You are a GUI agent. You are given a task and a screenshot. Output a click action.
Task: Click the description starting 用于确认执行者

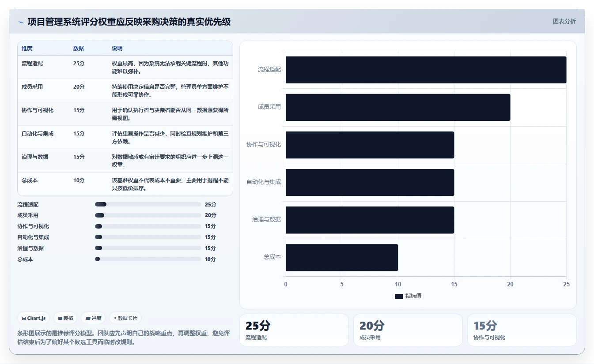[170, 114]
